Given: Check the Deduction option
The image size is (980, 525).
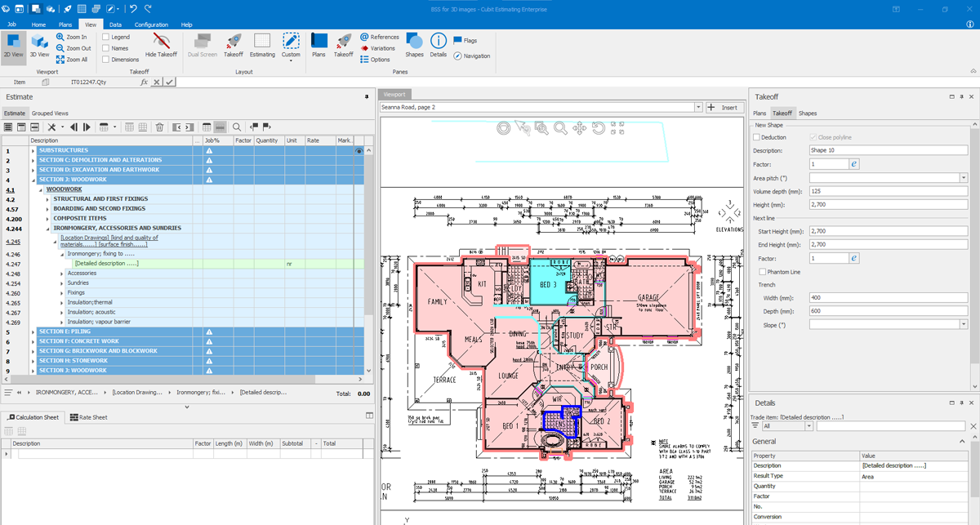Looking at the screenshot, I should click(x=756, y=137).
